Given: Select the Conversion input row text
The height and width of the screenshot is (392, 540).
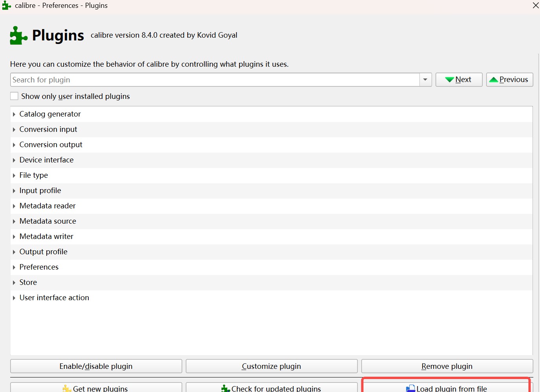Looking at the screenshot, I should click(x=48, y=129).
